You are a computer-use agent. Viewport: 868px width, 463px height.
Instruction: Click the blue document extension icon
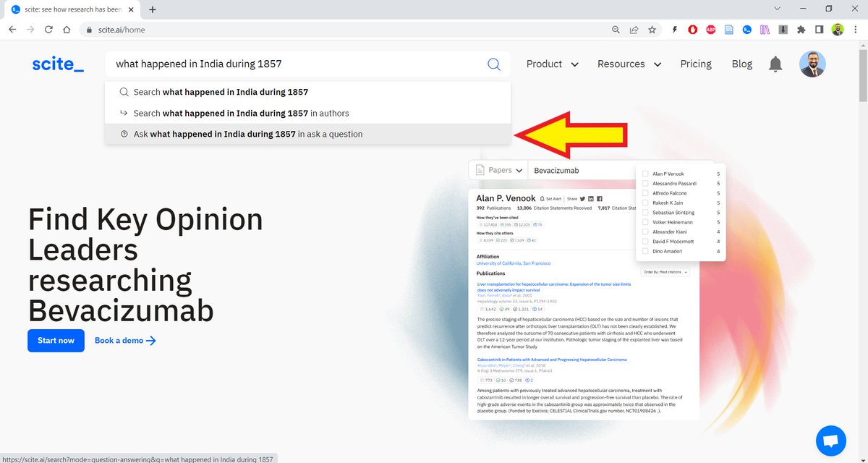click(729, 30)
